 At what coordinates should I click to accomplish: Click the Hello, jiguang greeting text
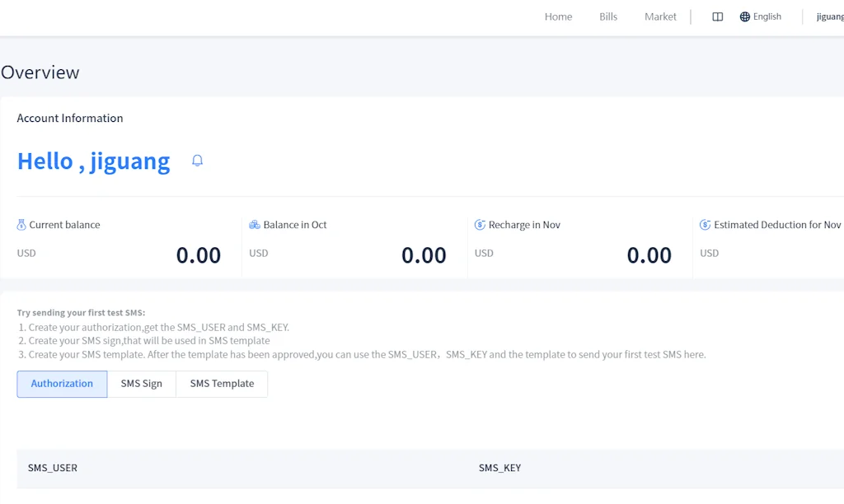(94, 161)
